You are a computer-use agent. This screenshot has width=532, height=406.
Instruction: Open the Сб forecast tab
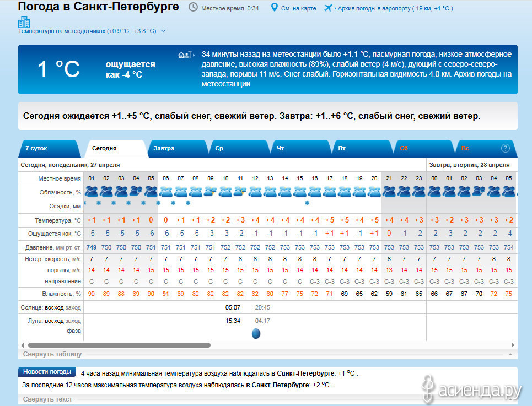click(404, 149)
